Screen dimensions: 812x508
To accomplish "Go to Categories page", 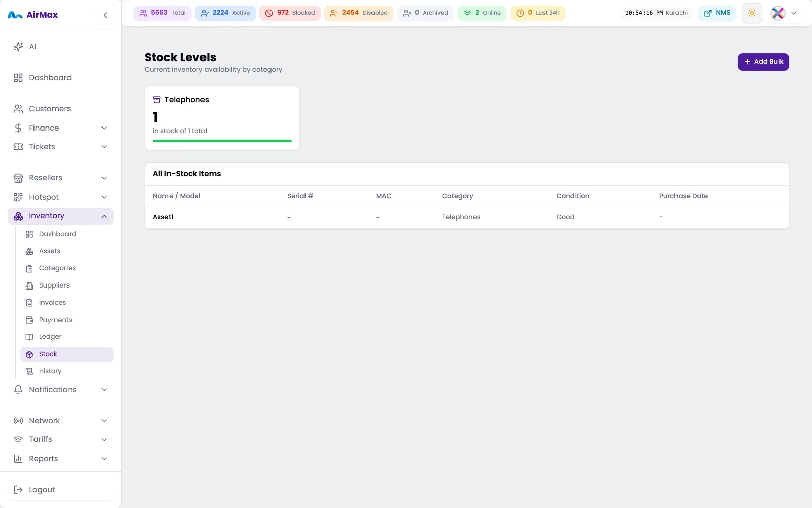I will pos(66,268).
